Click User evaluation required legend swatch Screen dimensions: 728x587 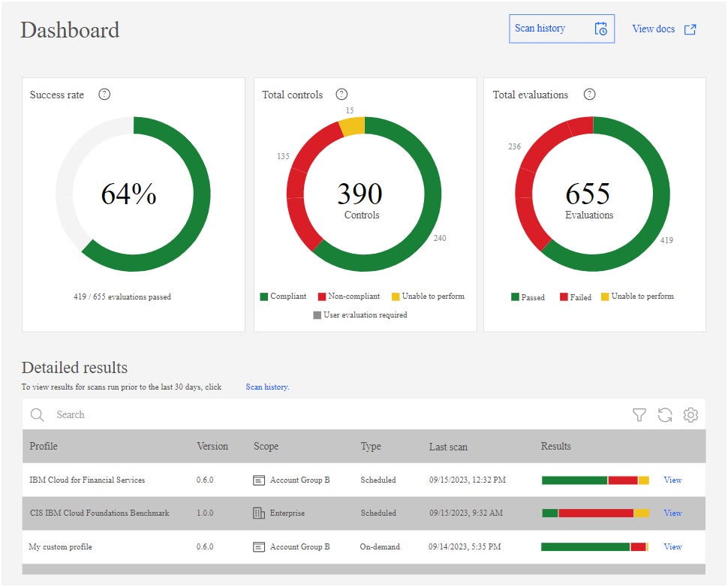317,315
